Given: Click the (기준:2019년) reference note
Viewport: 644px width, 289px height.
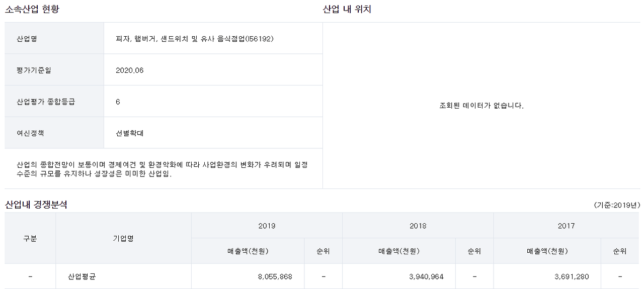Looking at the screenshot, I should pos(617,205).
